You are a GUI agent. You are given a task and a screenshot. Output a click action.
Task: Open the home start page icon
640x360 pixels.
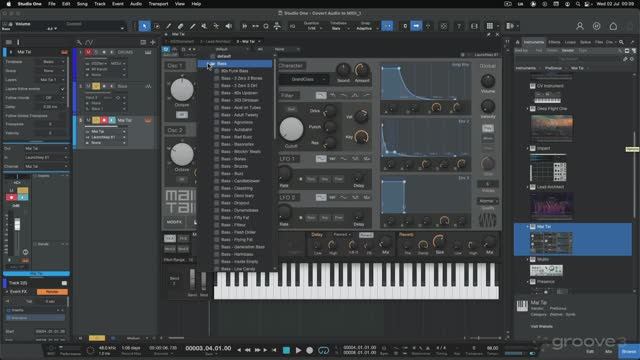pos(613,26)
